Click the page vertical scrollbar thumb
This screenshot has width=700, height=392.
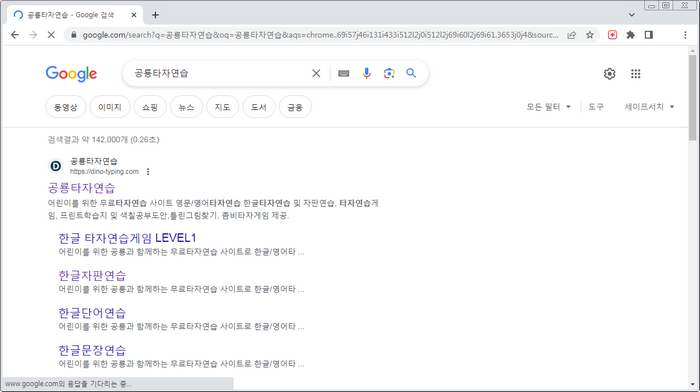pyautogui.click(x=692, y=97)
